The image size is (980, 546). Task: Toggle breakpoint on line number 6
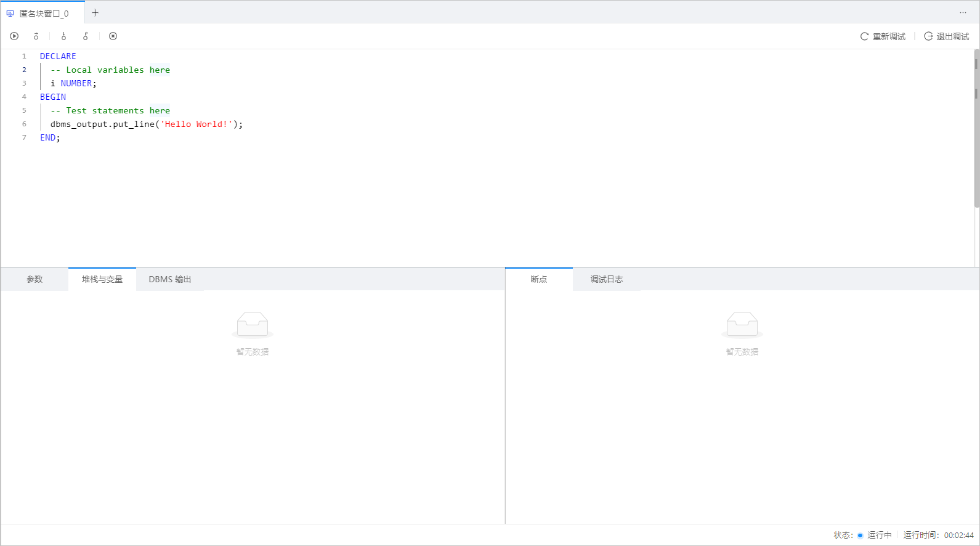(x=25, y=124)
